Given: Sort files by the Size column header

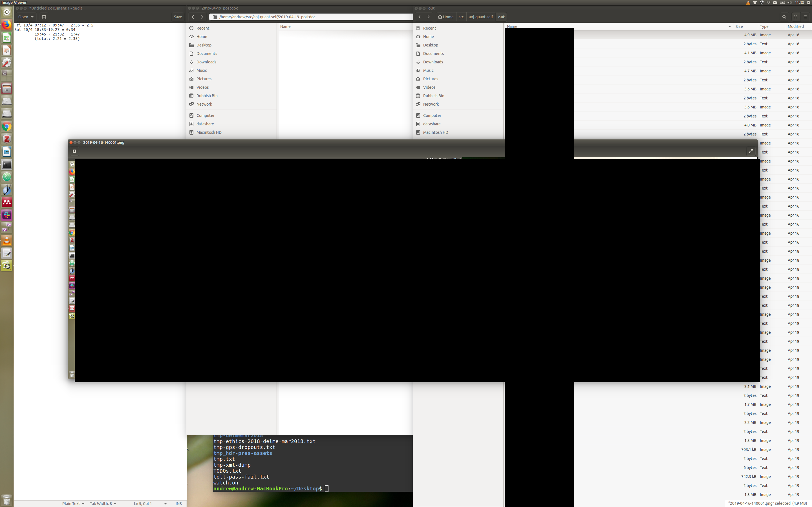Looking at the screenshot, I should click(x=739, y=26).
